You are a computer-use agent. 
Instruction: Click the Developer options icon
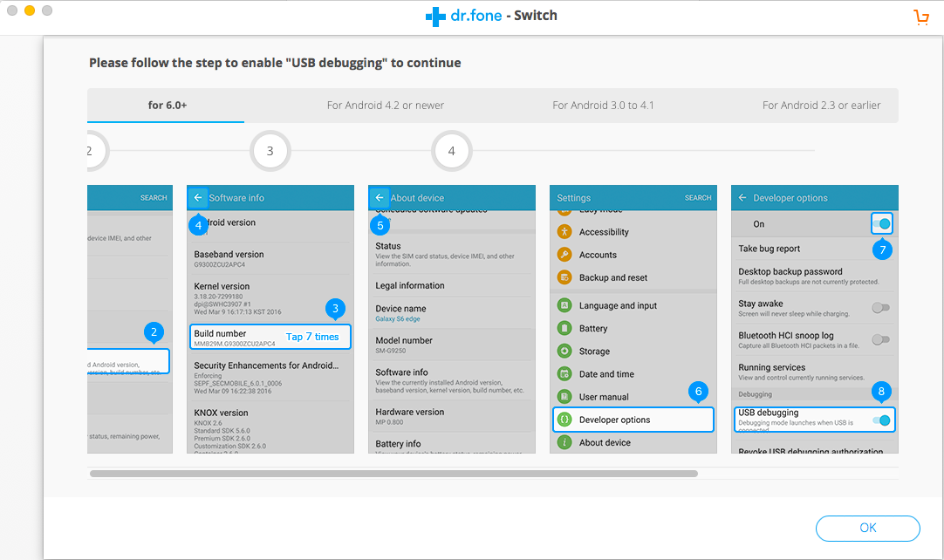[564, 420]
